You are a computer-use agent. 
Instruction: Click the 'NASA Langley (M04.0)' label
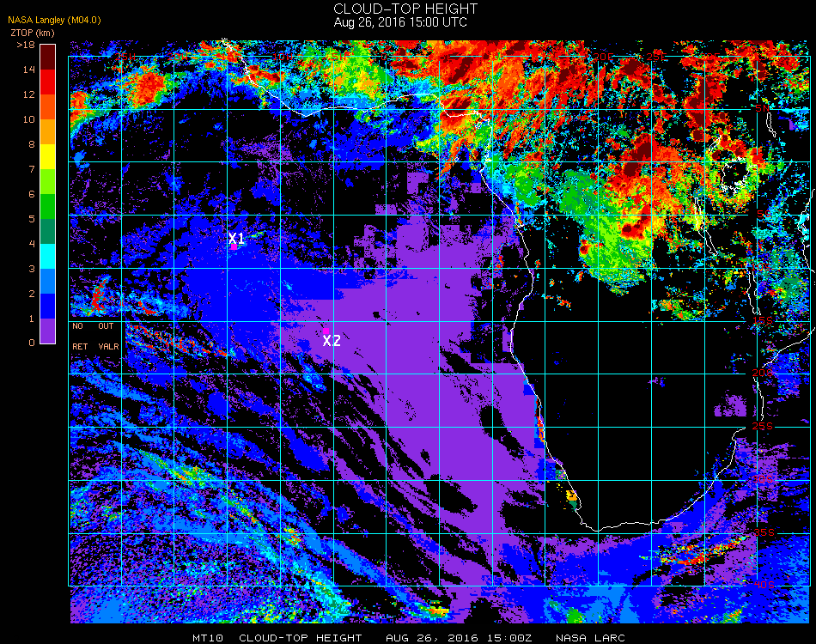pos(55,21)
